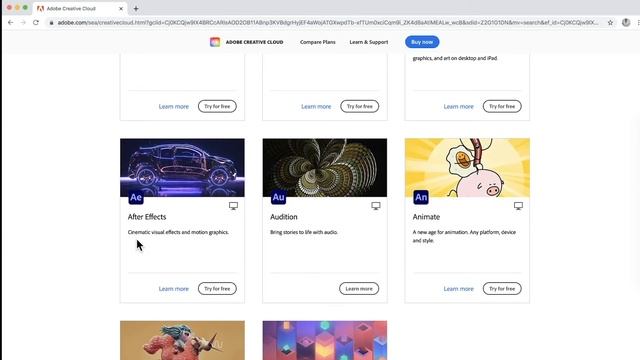Click the After Effects neon car thumbnail
This screenshot has height=360, width=640.
pyautogui.click(x=182, y=168)
